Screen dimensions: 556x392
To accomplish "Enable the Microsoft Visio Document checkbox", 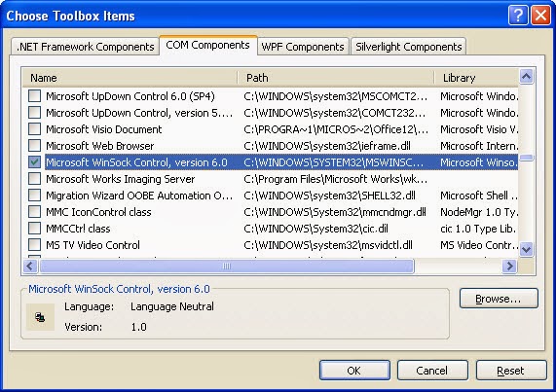I will coord(34,129).
